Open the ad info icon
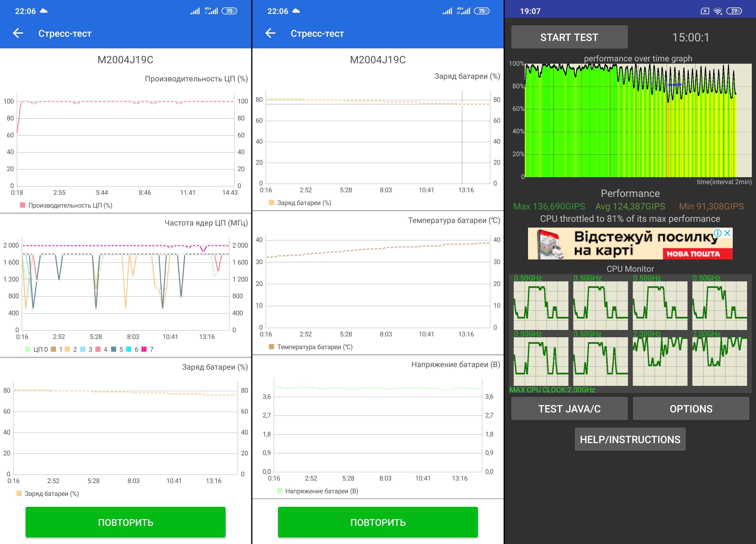 click(x=718, y=233)
